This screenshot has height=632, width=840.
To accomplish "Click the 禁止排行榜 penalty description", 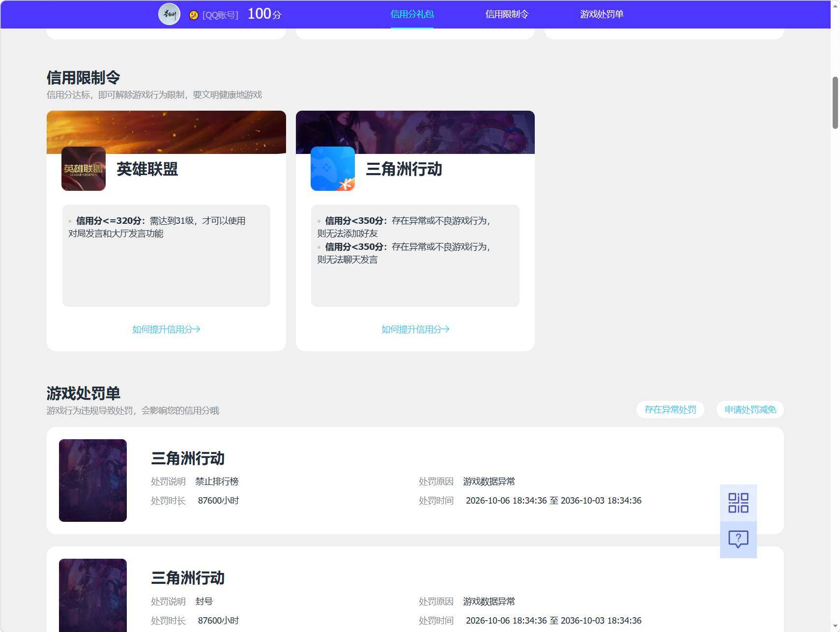I will click(217, 482).
